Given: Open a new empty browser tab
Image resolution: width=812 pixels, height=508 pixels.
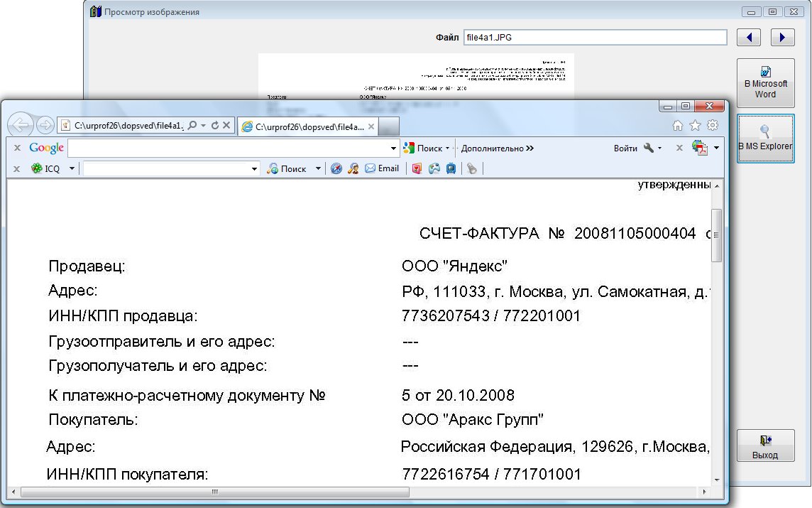Looking at the screenshot, I should click(389, 126).
